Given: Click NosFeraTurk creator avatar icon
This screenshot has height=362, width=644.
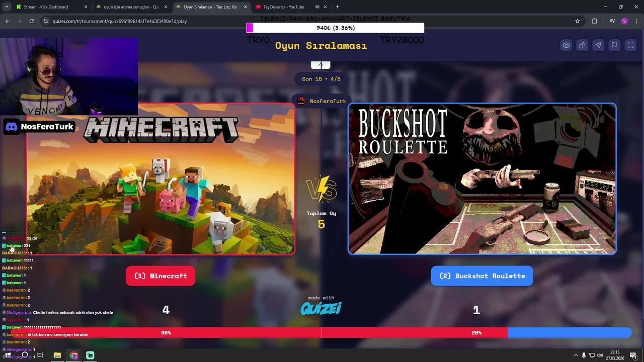Looking at the screenshot, I should (301, 101).
